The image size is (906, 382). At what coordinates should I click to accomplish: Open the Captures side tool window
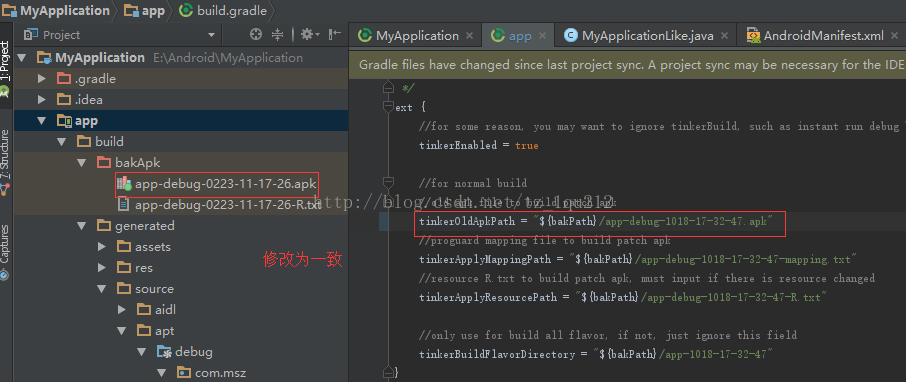point(5,253)
